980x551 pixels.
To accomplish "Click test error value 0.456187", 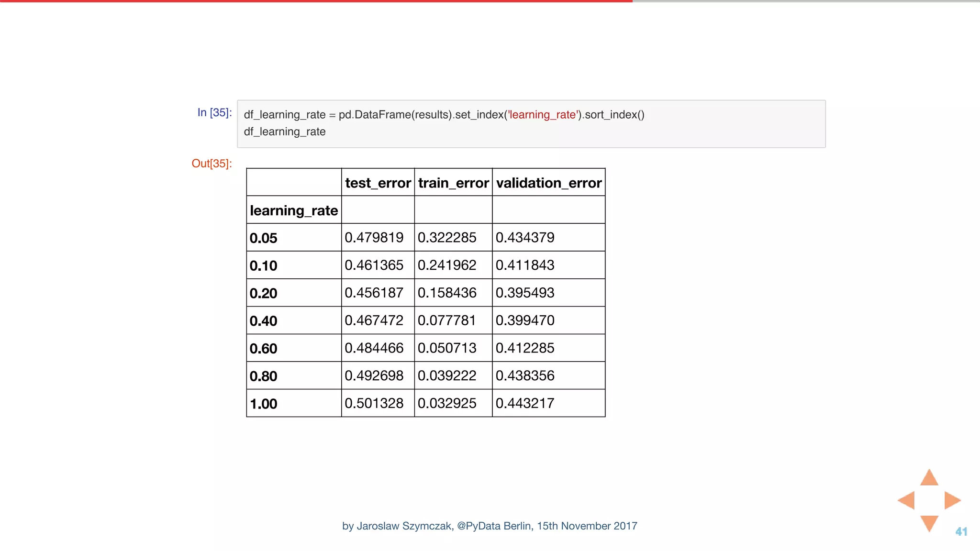I will point(374,293).
